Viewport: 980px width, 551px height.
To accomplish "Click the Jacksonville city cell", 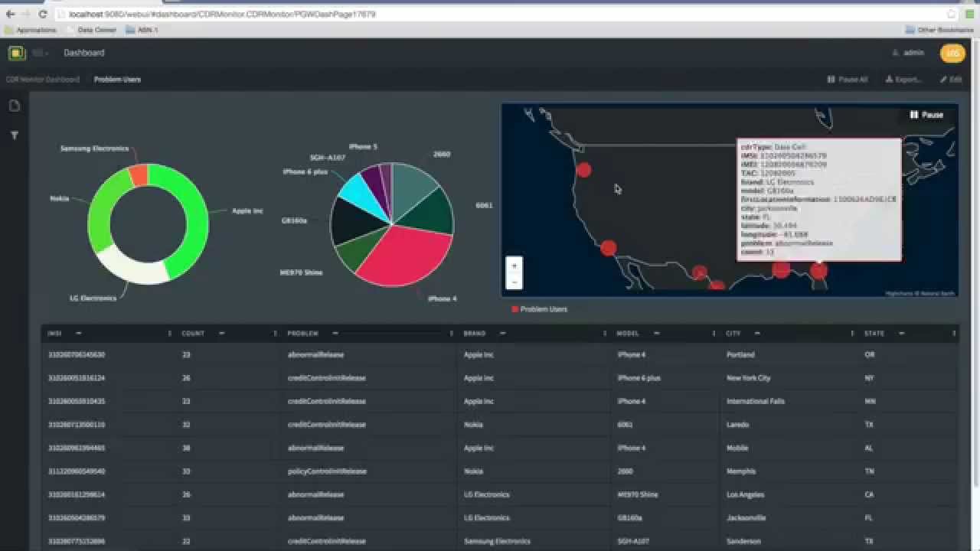I will pos(746,518).
